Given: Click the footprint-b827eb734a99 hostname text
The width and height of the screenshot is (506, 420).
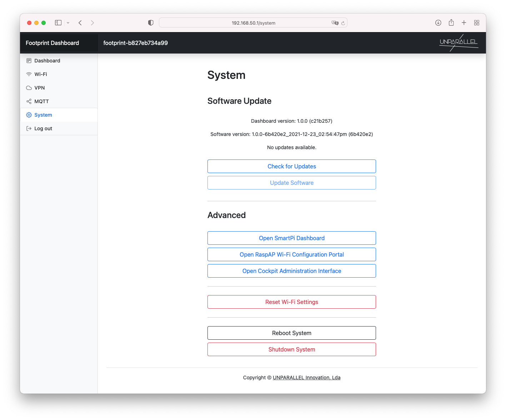Looking at the screenshot, I should click(136, 43).
